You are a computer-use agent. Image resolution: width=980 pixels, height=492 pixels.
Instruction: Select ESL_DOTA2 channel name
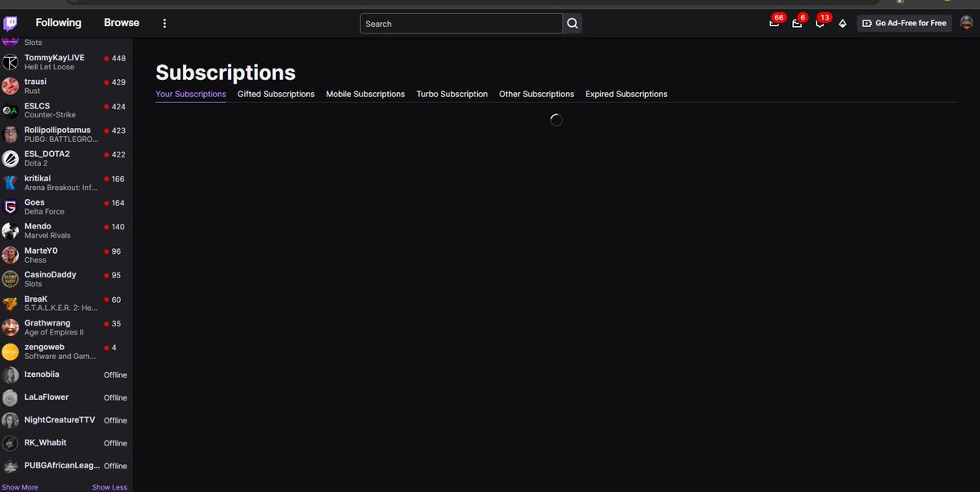47,154
